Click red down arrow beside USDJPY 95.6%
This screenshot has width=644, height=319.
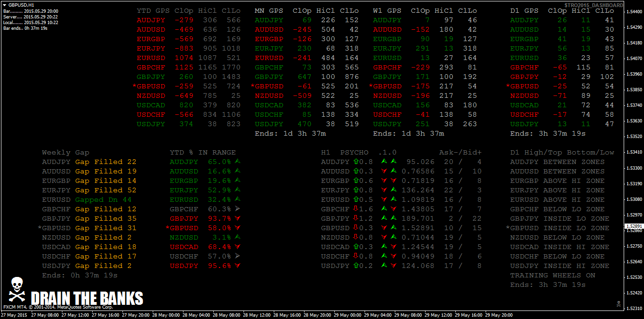(237, 266)
